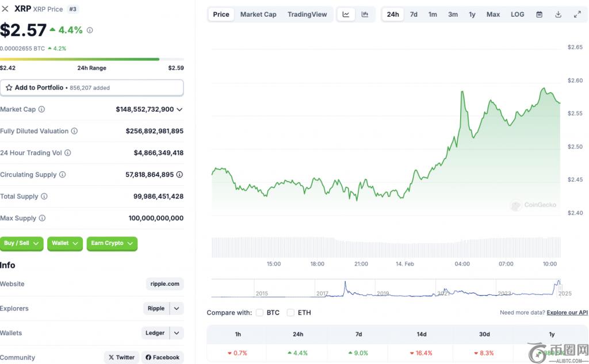Enable the ETH compare checkbox
589x364 pixels.
pyautogui.click(x=290, y=313)
